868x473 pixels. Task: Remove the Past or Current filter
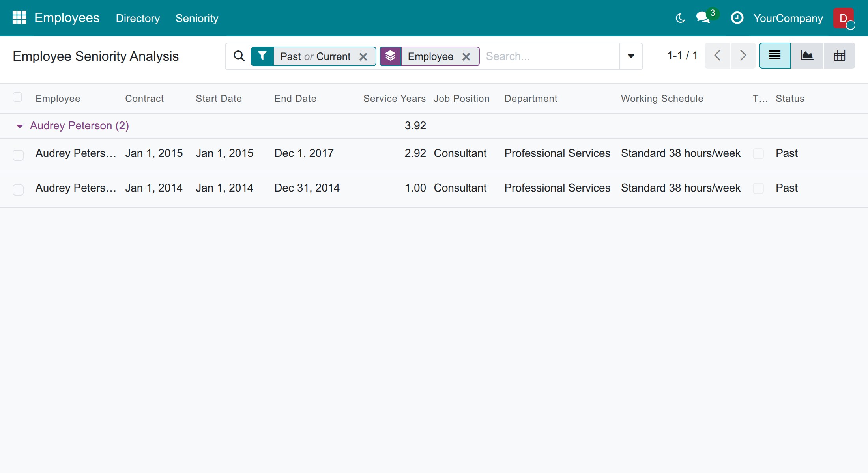(x=363, y=57)
